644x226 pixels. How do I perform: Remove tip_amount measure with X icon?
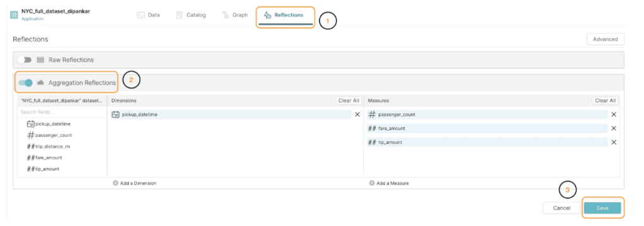pyautogui.click(x=614, y=143)
